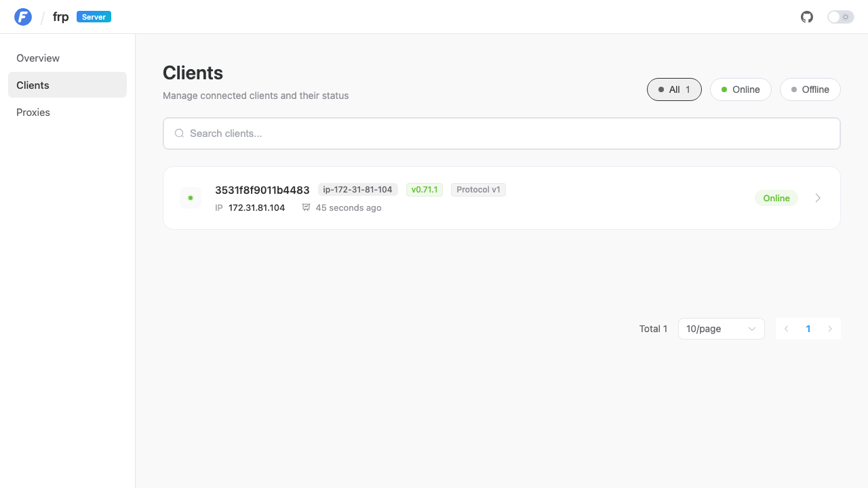Open the GitHub repository icon
868x488 pixels.
(807, 17)
